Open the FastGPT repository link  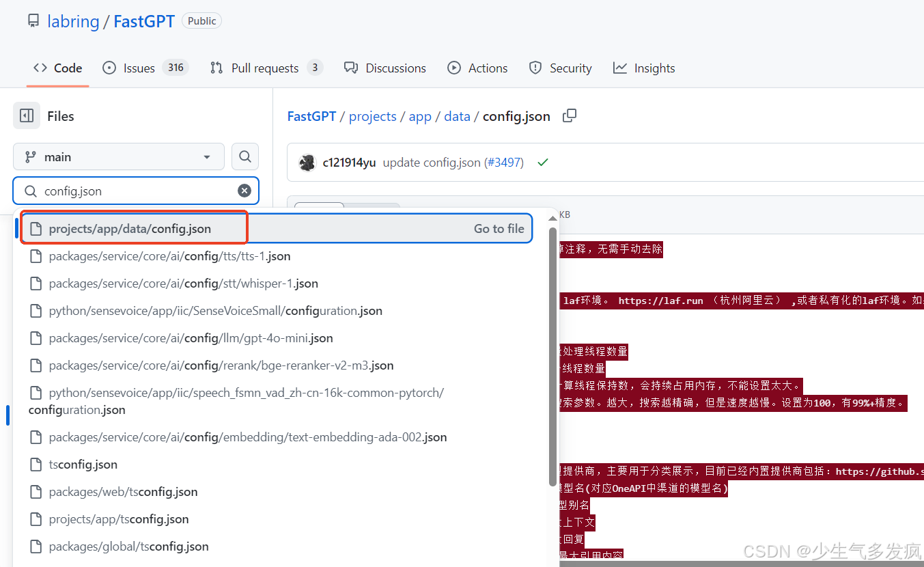pos(144,21)
